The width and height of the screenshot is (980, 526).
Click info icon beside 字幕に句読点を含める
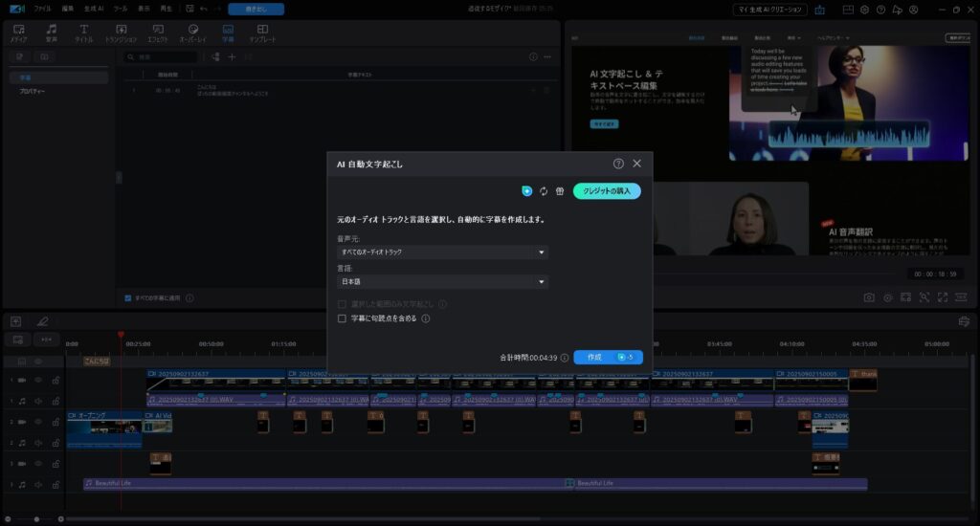point(425,318)
